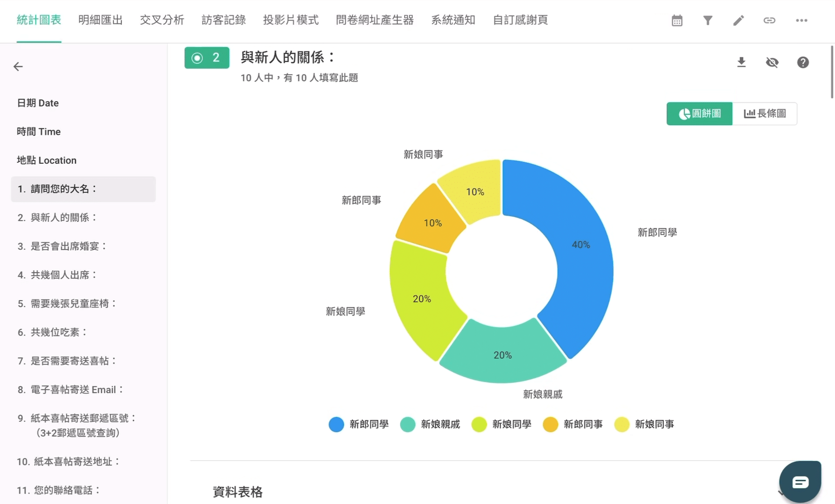Image resolution: width=835 pixels, height=504 pixels.
Task: Download the chart with download icon
Action: pos(741,62)
